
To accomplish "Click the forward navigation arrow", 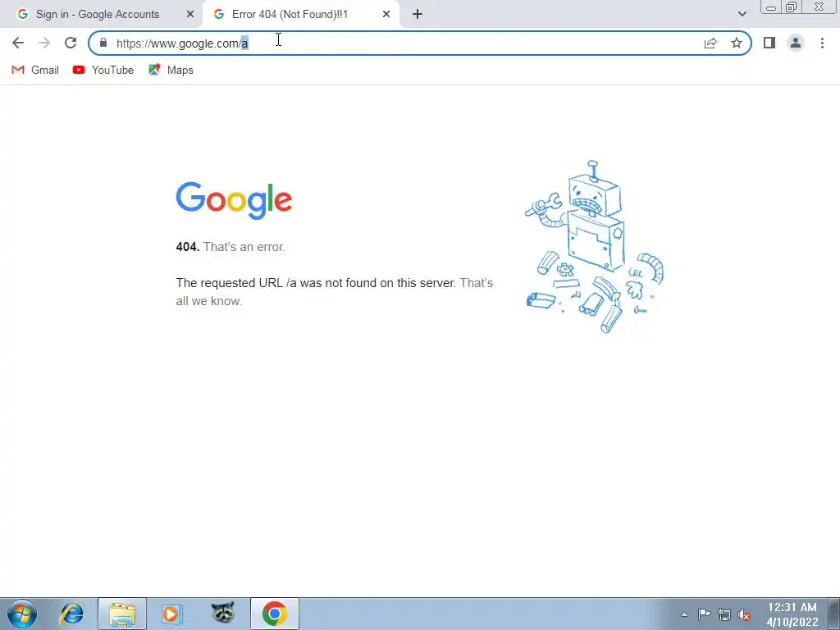I will pos(44,43).
